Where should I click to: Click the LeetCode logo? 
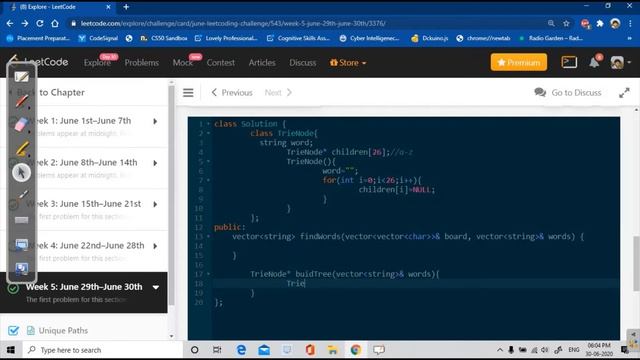tap(39, 62)
